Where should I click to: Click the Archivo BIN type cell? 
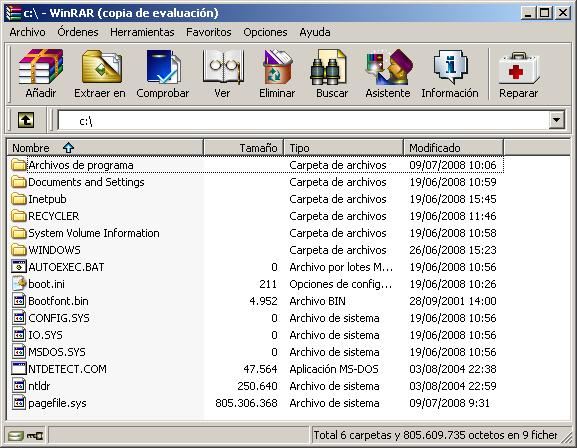pos(317,301)
